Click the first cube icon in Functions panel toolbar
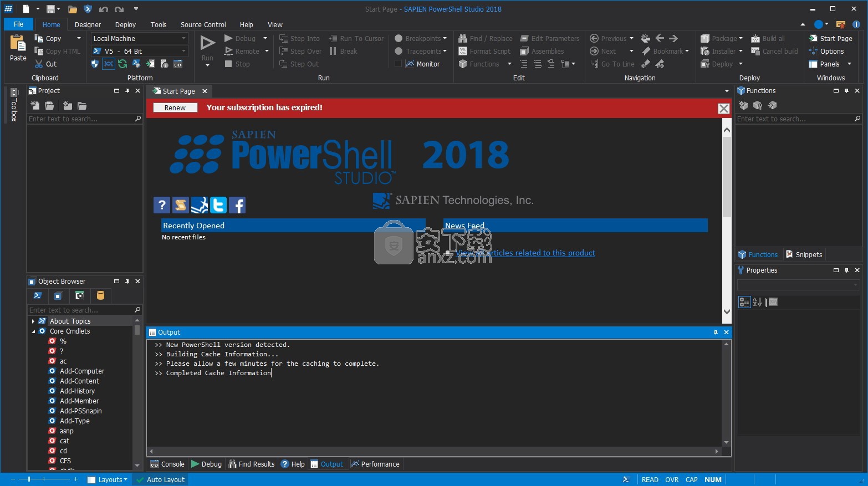868x486 pixels. coord(743,105)
